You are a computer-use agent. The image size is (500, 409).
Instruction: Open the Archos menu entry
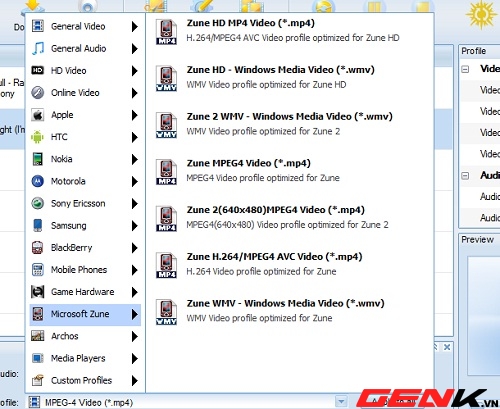coord(85,336)
